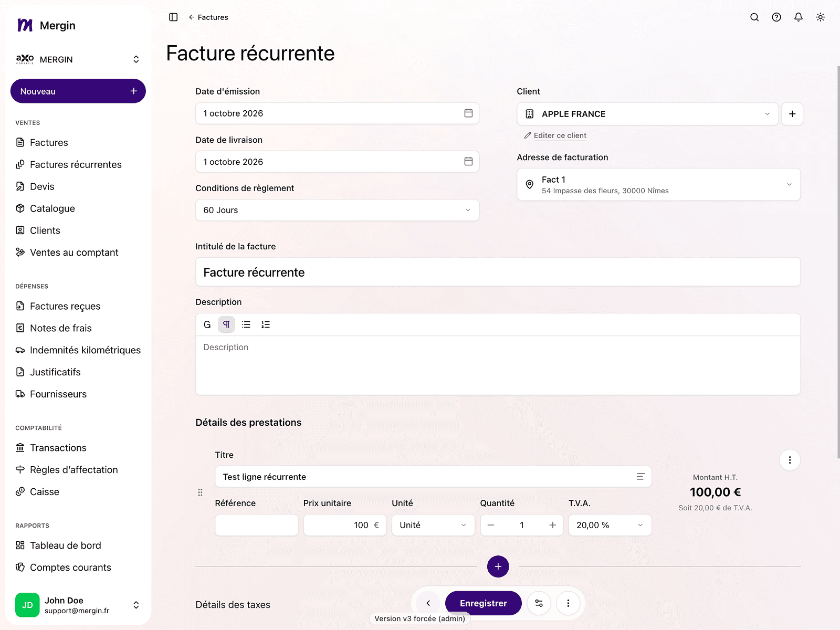Open Conditions de règlement dropdown
Image resolution: width=840 pixels, height=630 pixels.
tap(337, 210)
